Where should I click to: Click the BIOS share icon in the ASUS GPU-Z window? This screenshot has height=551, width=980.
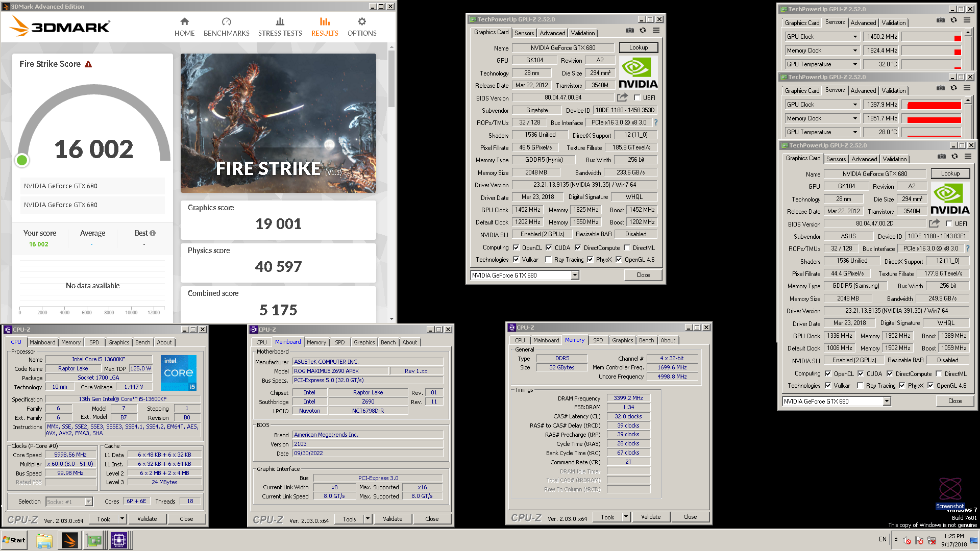[934, 223]
